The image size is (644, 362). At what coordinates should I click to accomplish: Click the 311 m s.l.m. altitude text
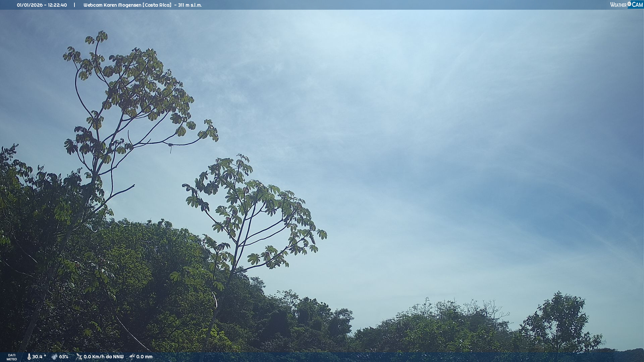pyautogui.click(x=190, y=5)
